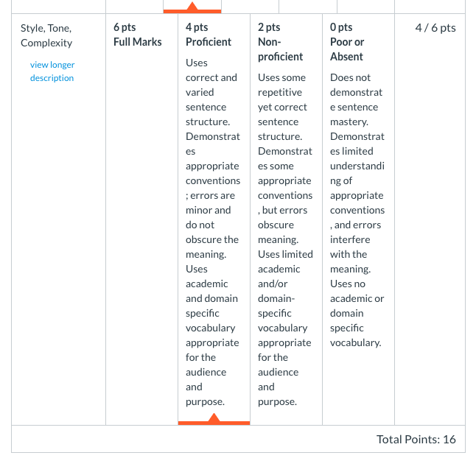Click the orange selection marker below Proficient
The height and width of the screenshot is (461, 476).
click(x=214, y=419)
